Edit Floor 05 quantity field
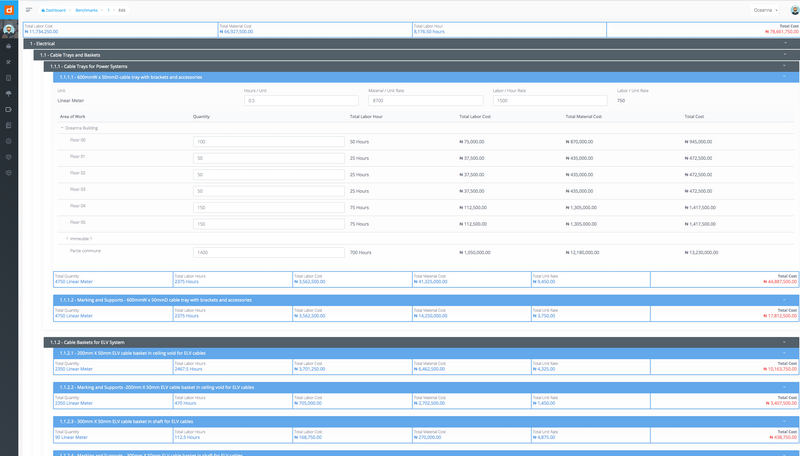The image size is (800, 456). click(x=269, y=224)
